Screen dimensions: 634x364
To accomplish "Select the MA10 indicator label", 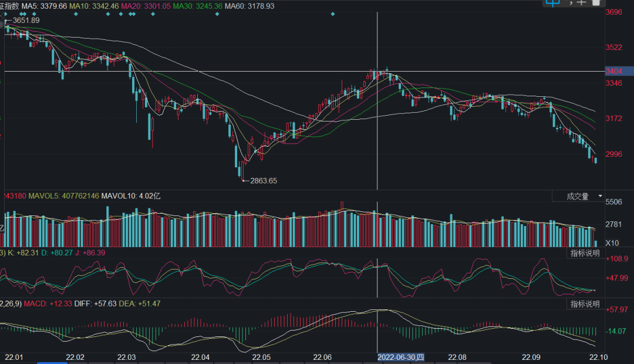I will (102, 6).
